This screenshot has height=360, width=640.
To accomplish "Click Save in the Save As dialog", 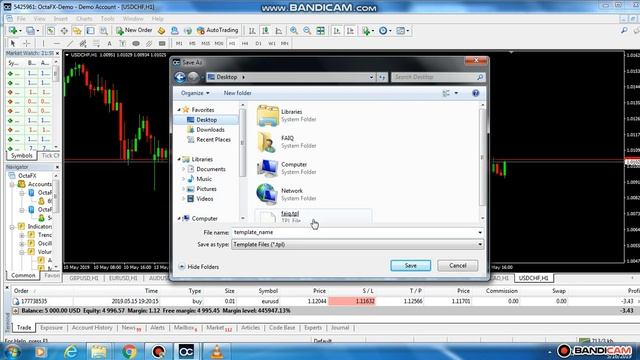I will [x=410, y=265].
